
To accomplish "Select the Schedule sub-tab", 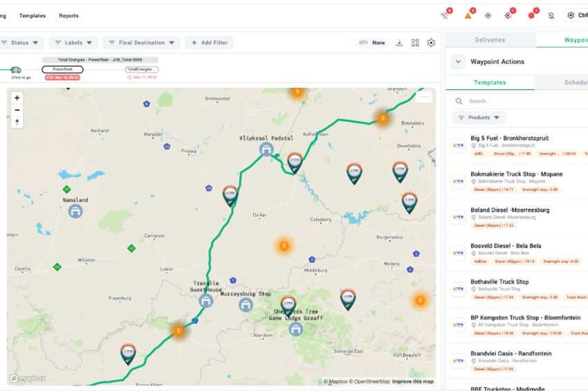I will 562,82.
